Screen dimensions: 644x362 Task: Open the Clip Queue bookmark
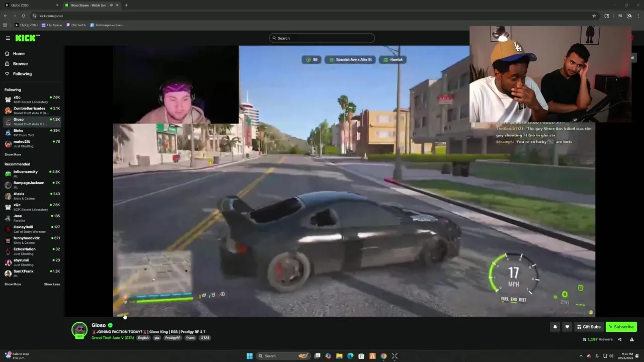click(x=52, y=25)
